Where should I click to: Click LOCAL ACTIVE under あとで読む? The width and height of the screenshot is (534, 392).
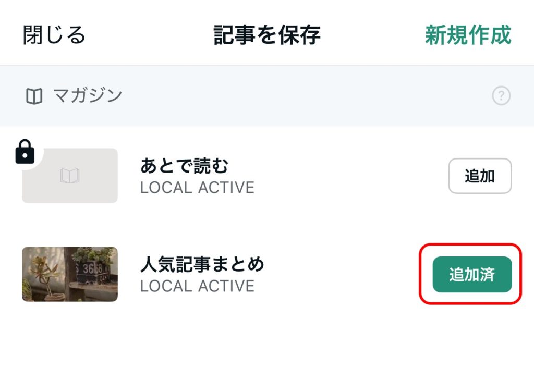point(197,188)
